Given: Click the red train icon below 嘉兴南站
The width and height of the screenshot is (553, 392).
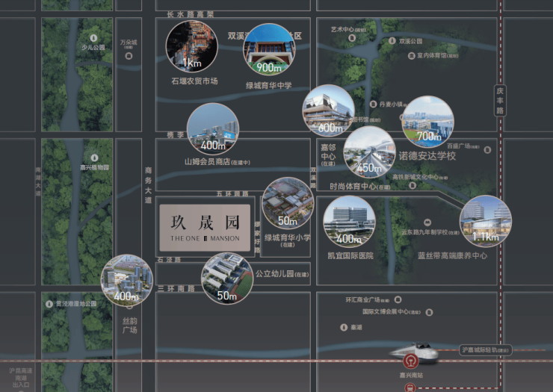Looking at the screenshot, I should coord(410,388).
